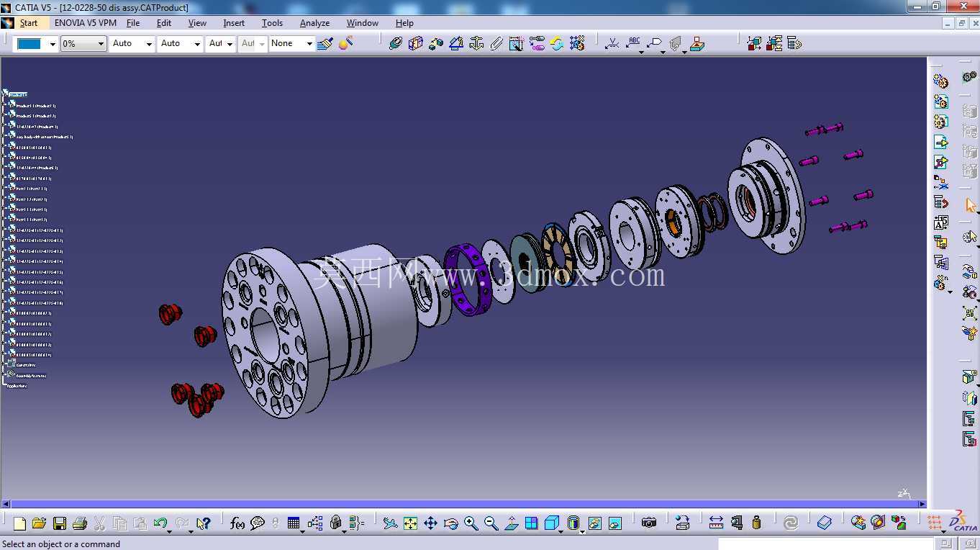Open the ENOVIA V5 VPM menu
The height and width of the screenshot is (550, 980).
click(x=86, y=23)
